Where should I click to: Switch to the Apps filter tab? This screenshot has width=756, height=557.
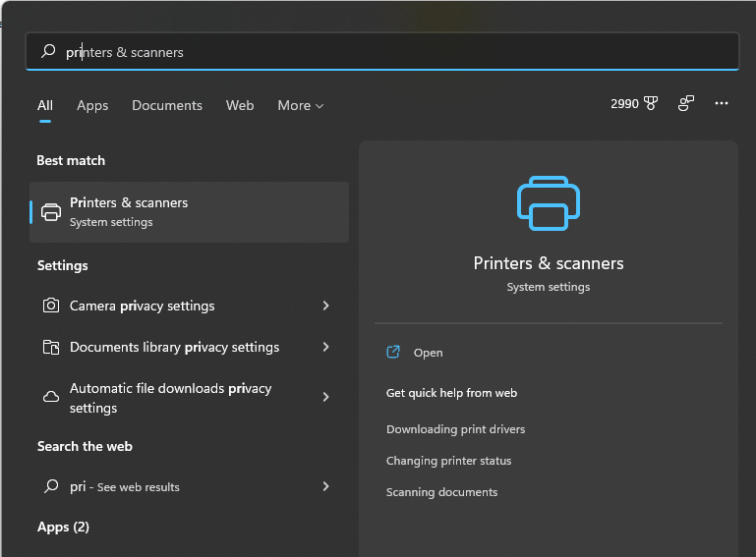point(92,105)
